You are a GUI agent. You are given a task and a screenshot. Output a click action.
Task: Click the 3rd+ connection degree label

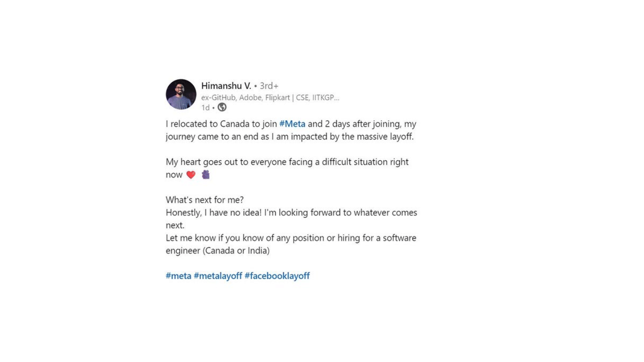coord(269,86)
